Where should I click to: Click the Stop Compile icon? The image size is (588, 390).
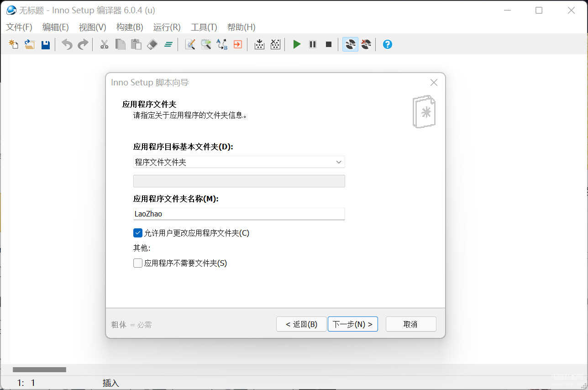[275, 44]
